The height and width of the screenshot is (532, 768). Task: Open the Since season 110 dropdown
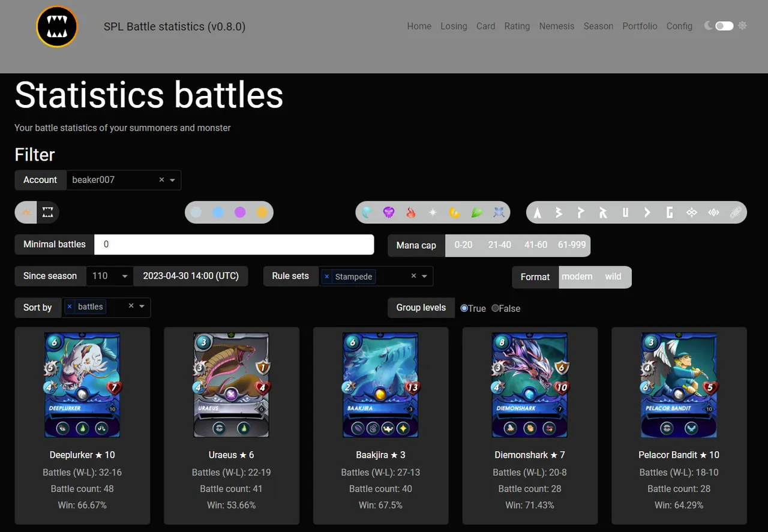[x=110, y=276]
